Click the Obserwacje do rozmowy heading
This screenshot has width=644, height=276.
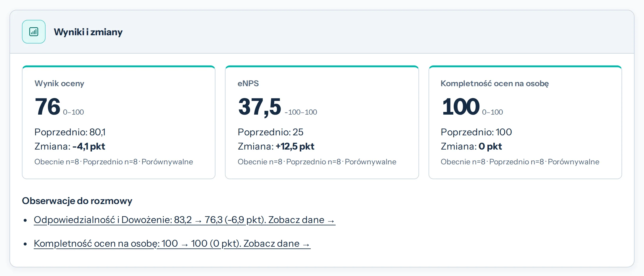(x=77, y=201)
